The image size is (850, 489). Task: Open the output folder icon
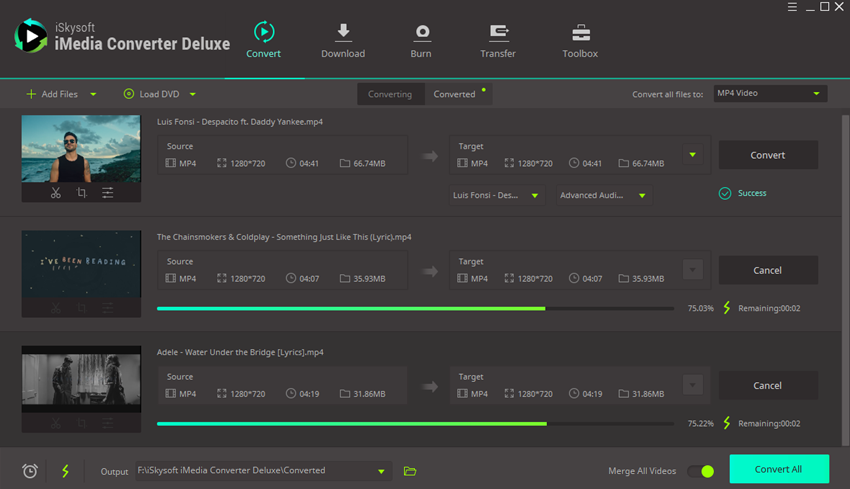point(410,471)
